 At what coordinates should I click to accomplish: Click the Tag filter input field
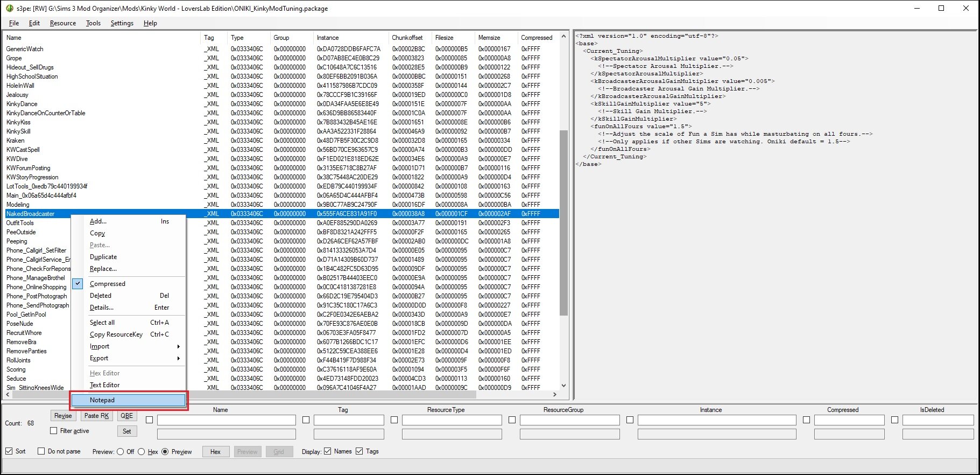click(x=349, y=420)
